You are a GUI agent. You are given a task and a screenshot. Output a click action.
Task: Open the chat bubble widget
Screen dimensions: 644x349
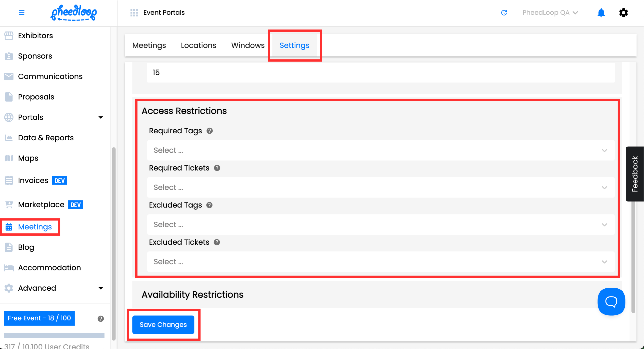coord(611,302)
